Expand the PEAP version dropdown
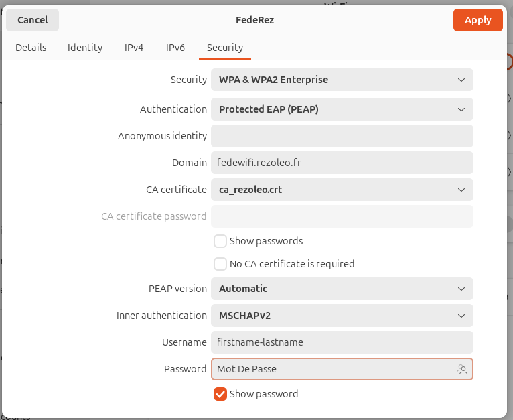 (342, 289)
